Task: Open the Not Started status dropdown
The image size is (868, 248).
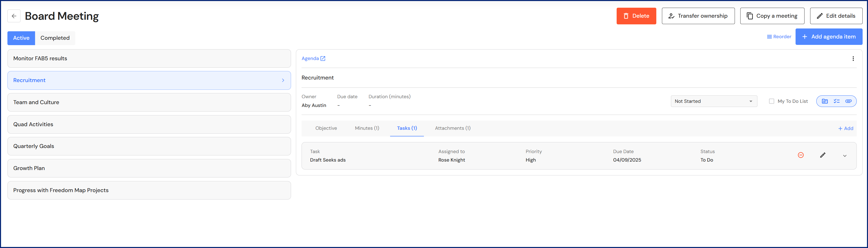Action: pos(713,101)
